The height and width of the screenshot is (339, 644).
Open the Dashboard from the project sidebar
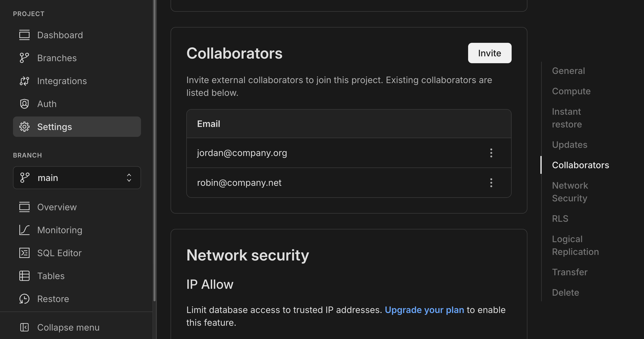[x=60, y=35]
